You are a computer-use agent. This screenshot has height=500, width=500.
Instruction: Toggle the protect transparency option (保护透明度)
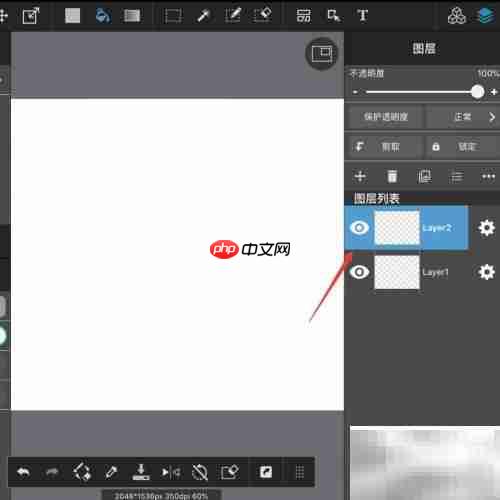point(385,117)
